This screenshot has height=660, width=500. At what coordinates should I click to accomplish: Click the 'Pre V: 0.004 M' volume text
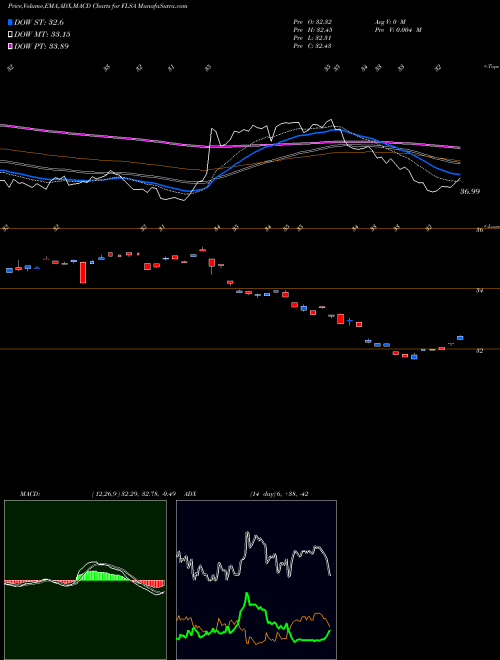click(x=398, y=30)
